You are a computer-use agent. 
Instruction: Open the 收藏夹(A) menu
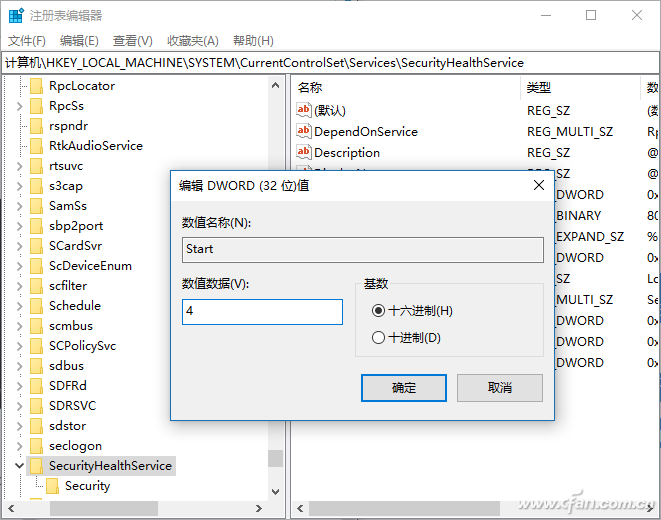(x=193, y=41)
